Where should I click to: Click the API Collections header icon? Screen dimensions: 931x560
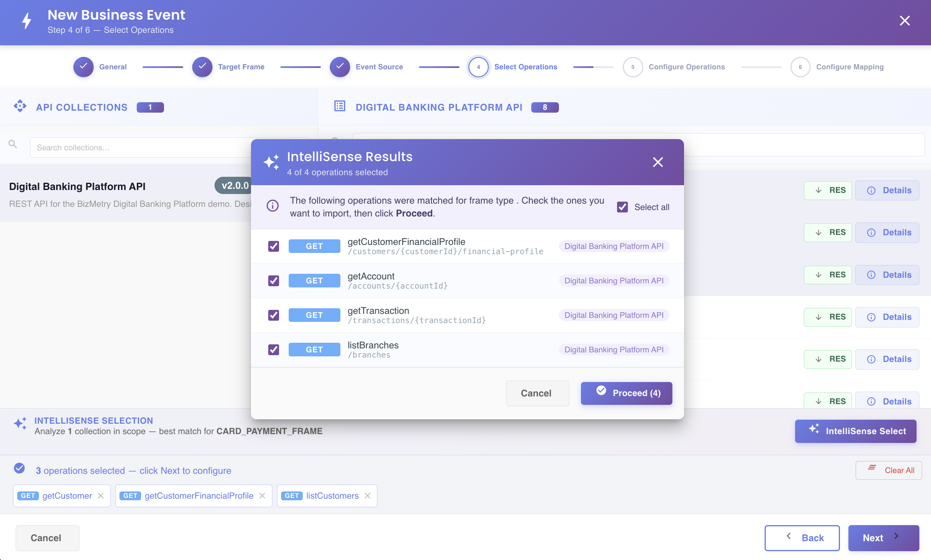(x=20, y=107)
